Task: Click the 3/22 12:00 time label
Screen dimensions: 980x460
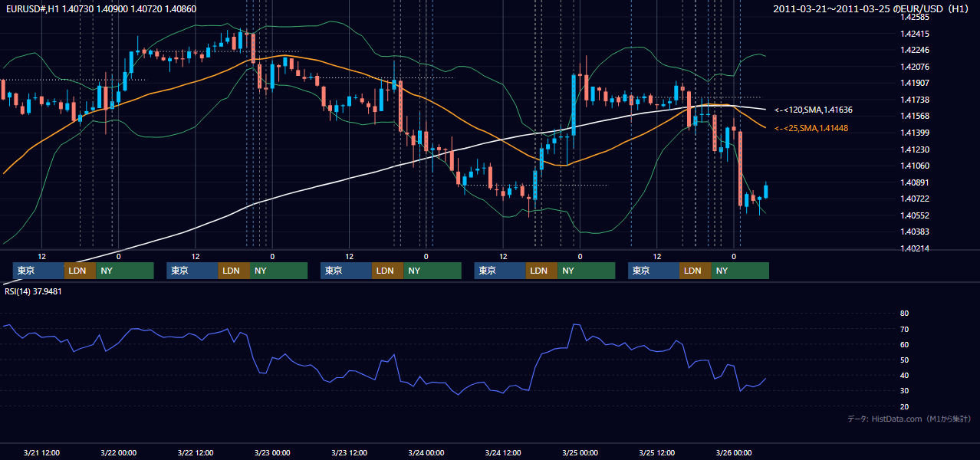Action: [x=196, y=453]
